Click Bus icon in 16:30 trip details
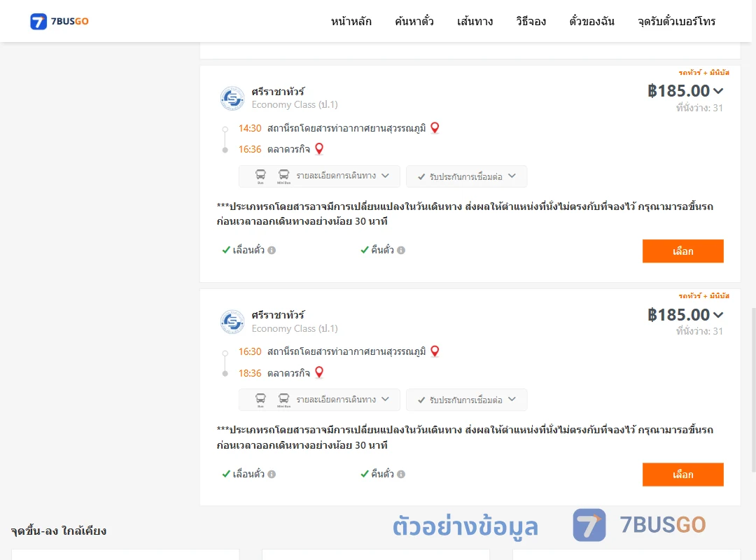The width and height of the screenshot is (756, 560). click(260, 400)
